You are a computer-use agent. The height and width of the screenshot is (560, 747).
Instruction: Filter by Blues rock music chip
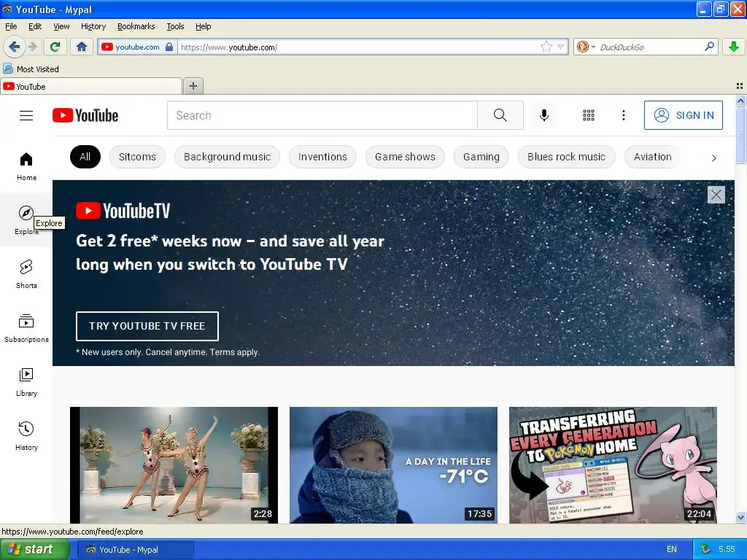pyautogui.click(x=566, y=157)
